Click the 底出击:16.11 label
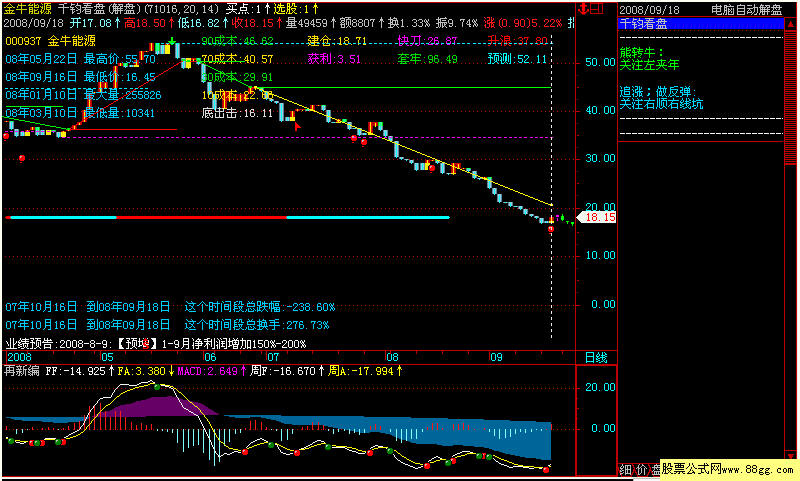This screenshot has height=481, width=800. (x=237, y=113)
